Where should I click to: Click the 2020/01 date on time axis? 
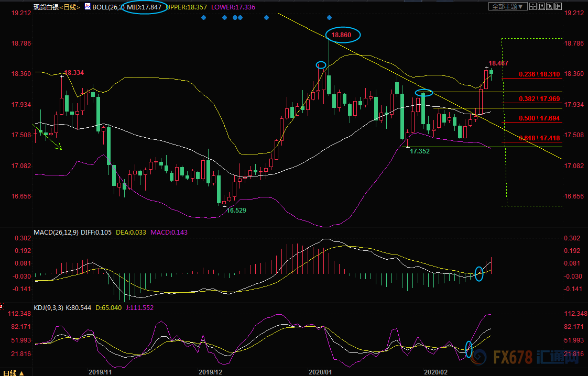click(x=320, y=371)
